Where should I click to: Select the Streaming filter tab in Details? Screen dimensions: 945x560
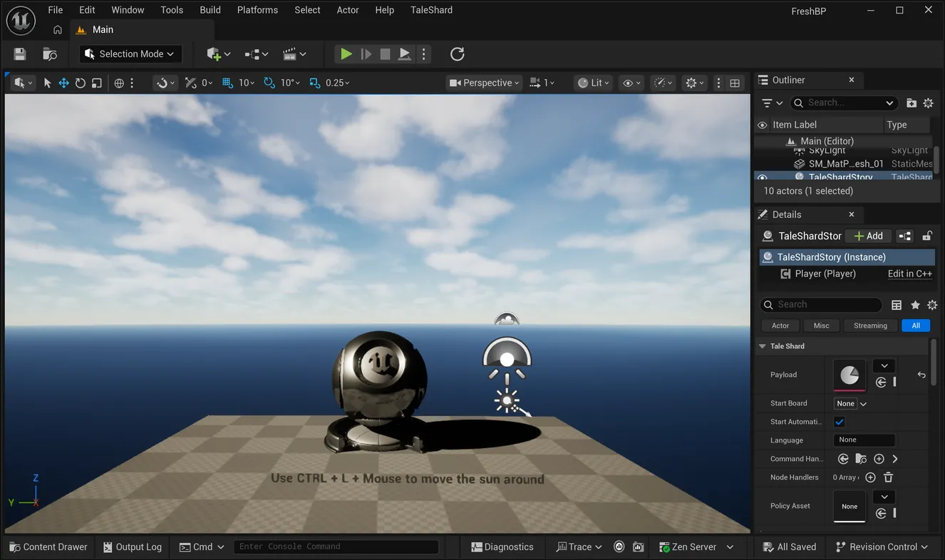coord(870,326)
